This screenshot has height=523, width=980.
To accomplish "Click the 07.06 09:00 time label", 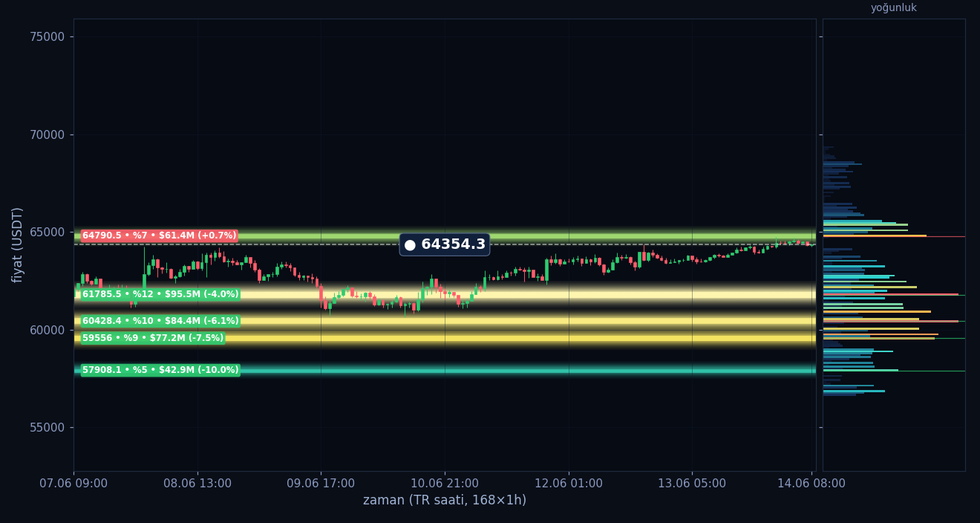I will [x=73, y=484].
